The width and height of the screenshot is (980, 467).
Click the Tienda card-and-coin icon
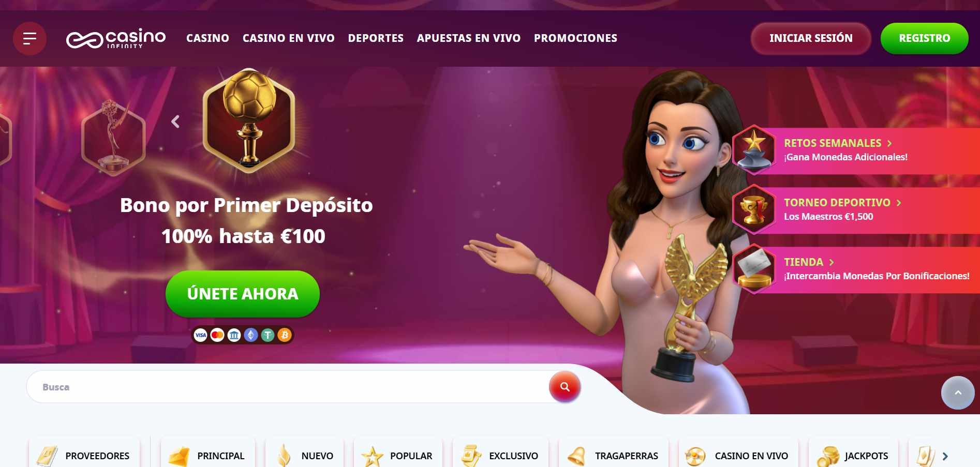coord(754,269)
